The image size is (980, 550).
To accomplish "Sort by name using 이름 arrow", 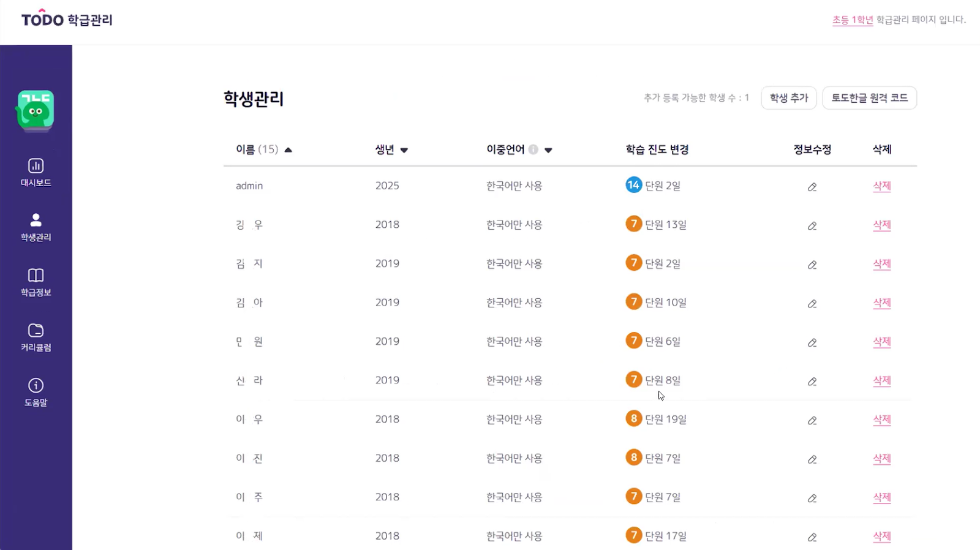I will click(x=288, y=150).
